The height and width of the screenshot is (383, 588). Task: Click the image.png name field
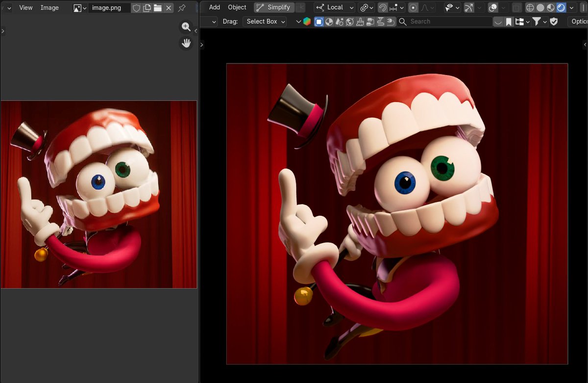pos(110,8)
